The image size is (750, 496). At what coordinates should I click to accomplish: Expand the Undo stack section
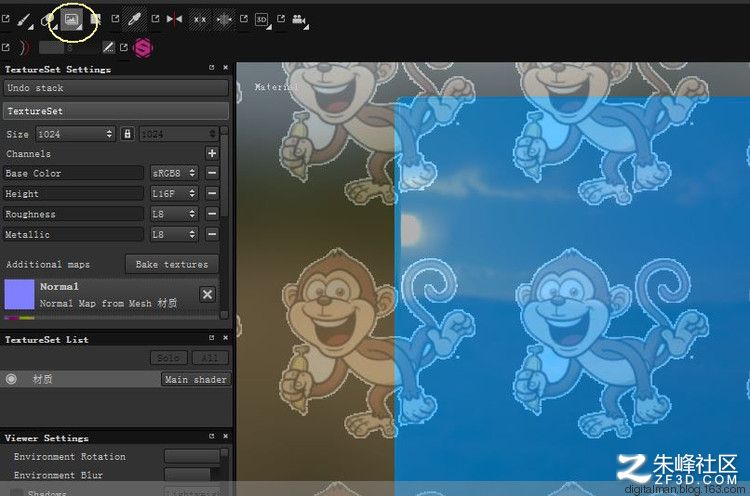click(x=116, y=88)
